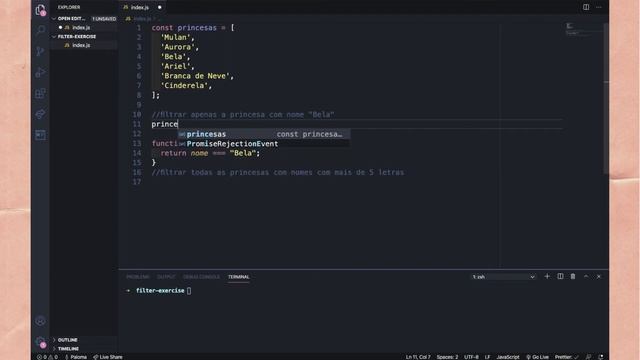The height and width of the screenshot is (360, 640).
Task: Click the bottom activity bar panel icon above Accounts
Action: (40, 135)
